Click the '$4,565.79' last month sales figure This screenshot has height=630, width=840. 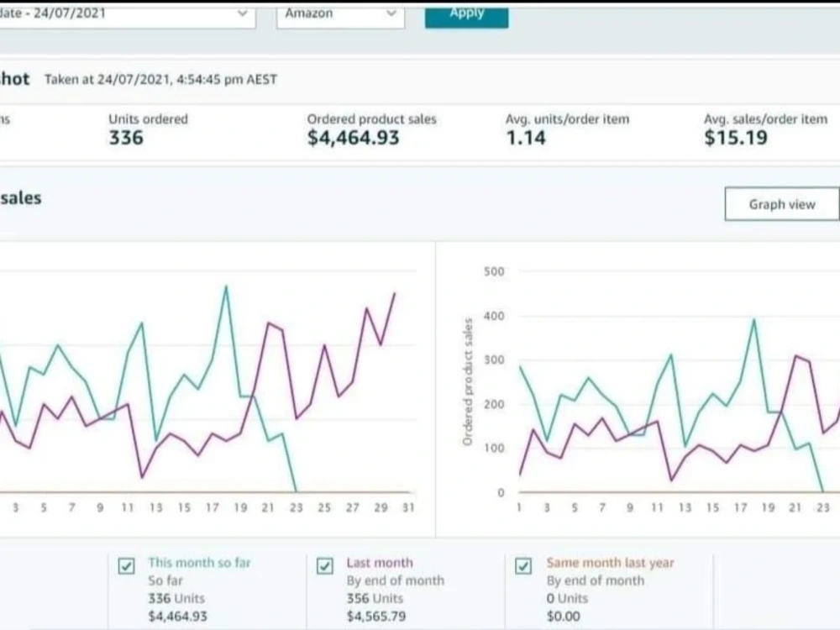pyautogui.click(x=376, y=616)
